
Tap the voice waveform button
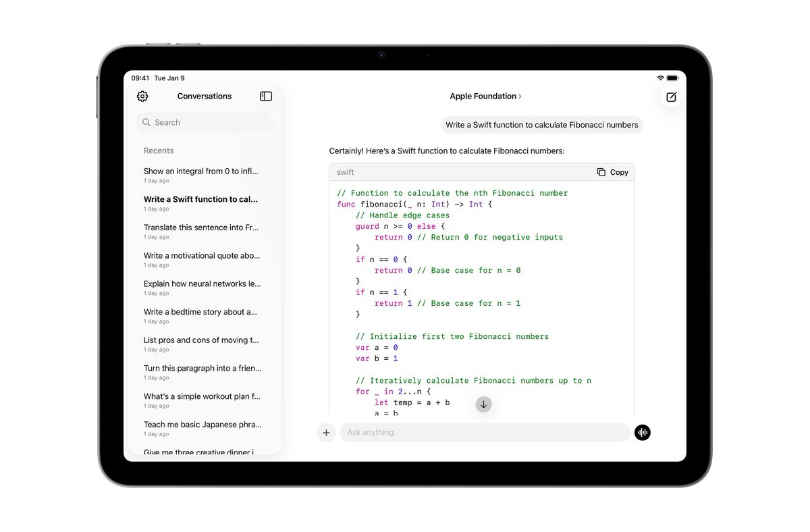(x=643, y=433)
